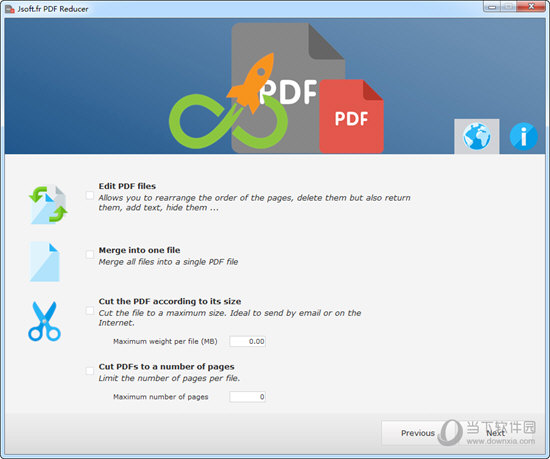Viewport: 550px width, 459px height.
Task: Click the Merge into one file heading
Action: 139,250
